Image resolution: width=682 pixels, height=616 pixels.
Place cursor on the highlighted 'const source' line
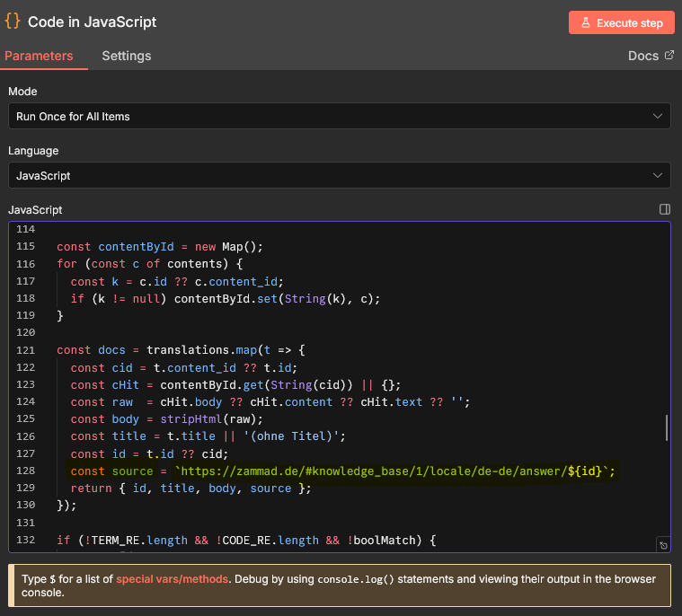341,471
